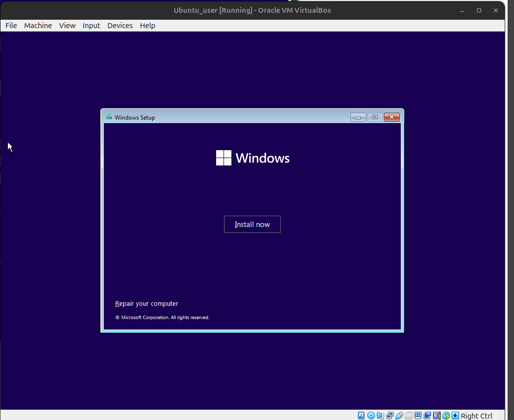Click the Windows Setup title bar icon
Image resolution: width=514 pixels, height=420 pixels.
click(x=109, y=117)
